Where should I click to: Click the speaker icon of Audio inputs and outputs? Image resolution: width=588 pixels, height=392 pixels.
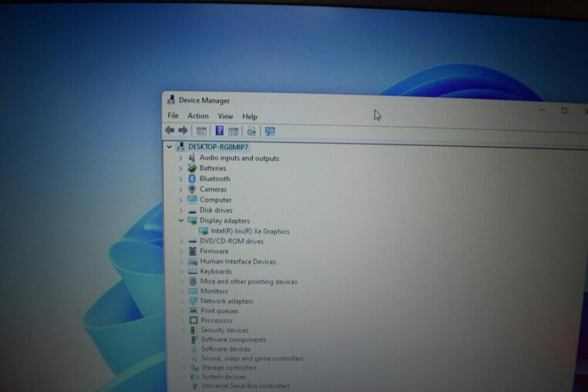pos(192,158)
